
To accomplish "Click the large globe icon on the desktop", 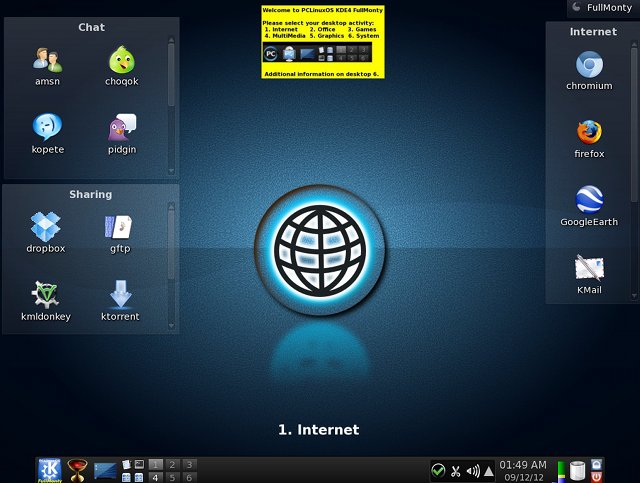I will coord(320,250).
